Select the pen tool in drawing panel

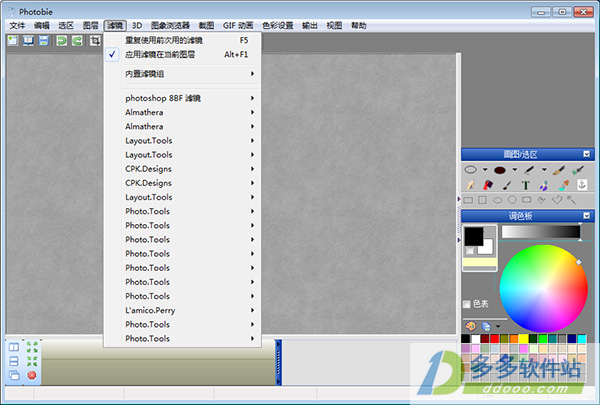click(529, 170)
